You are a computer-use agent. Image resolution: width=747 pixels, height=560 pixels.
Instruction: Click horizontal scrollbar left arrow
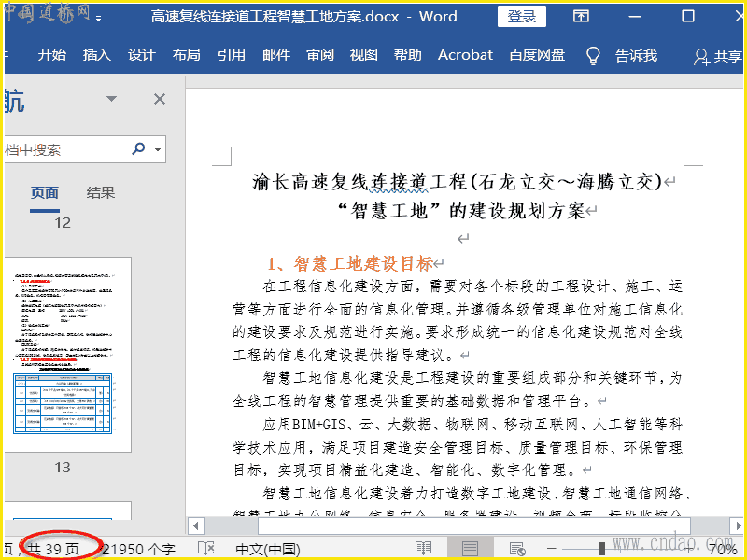coord(196,526)
